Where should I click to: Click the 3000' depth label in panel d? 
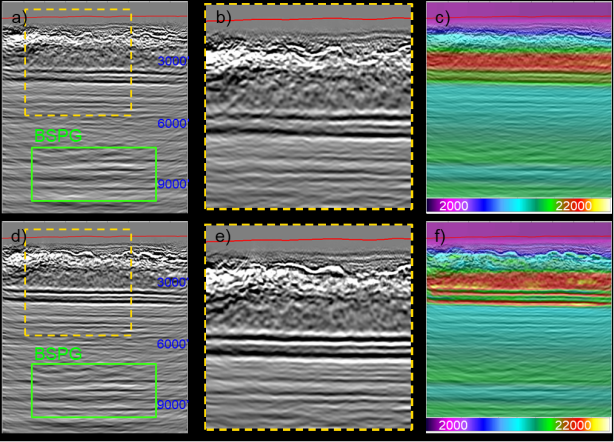click(173, 282)
